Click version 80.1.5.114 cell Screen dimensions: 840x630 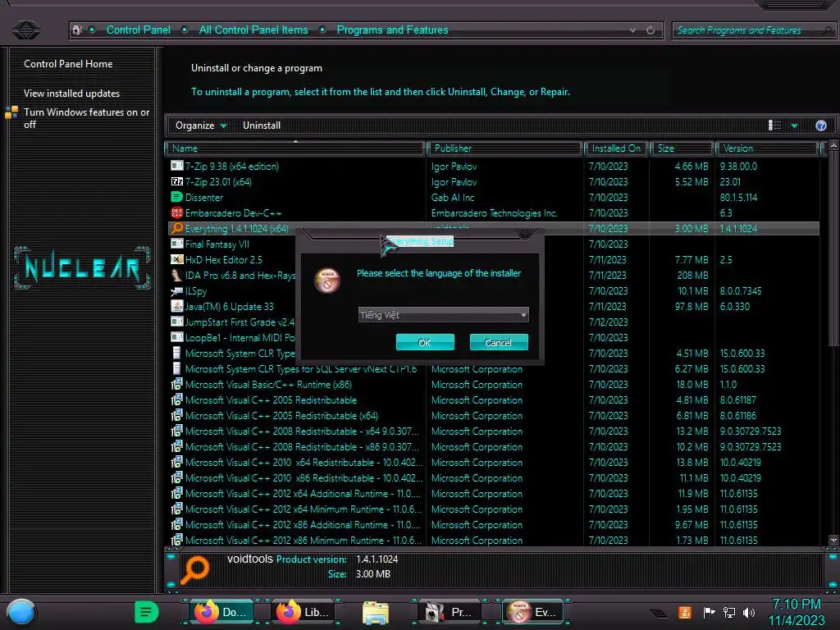739,197
